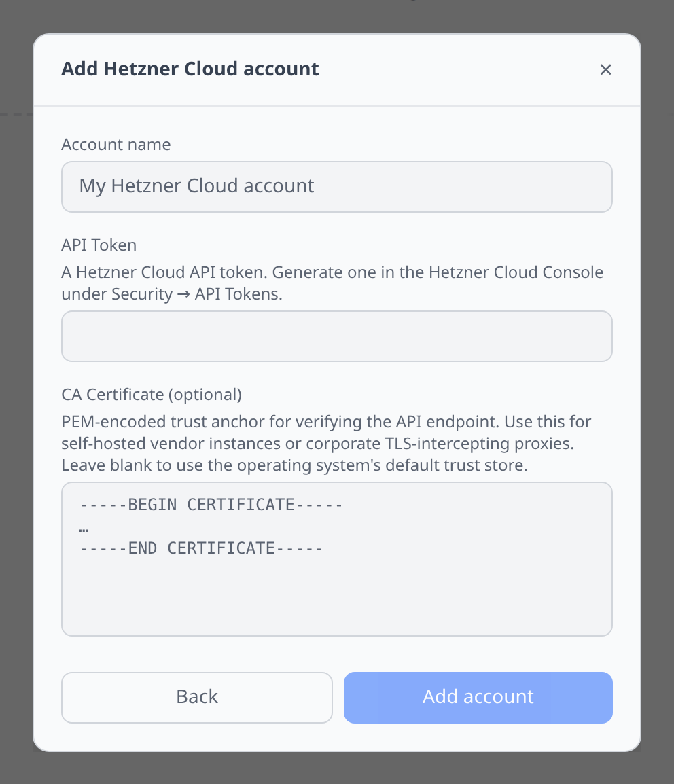
Task: Click the API token description about Security → API Tokens
Action: pyautogui.click(x=332, y=283)
